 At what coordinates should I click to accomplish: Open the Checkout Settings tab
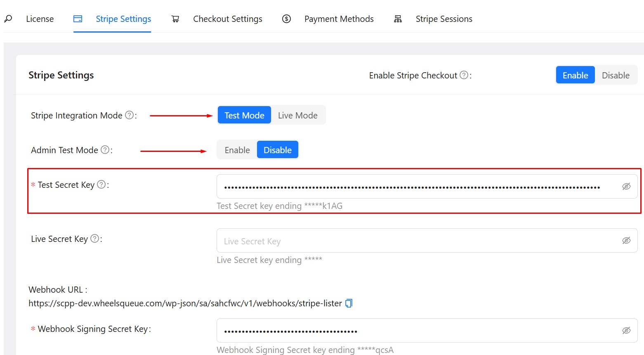pos(227,19)
